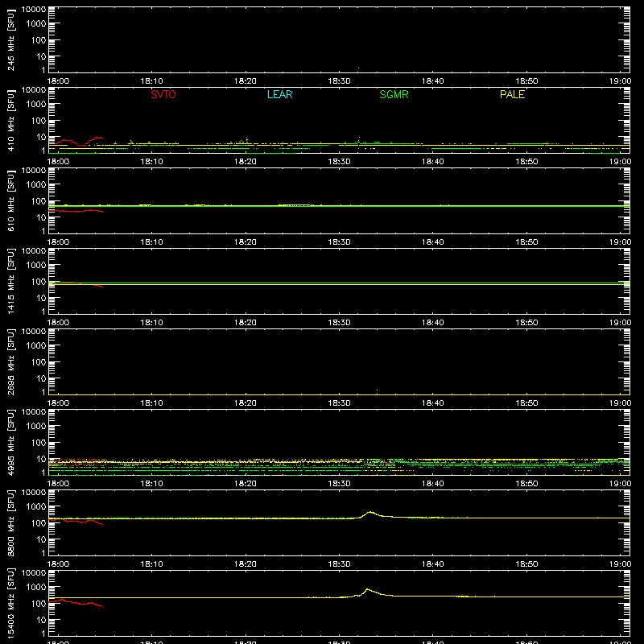This screenshot has height=644, width=644.
Task: Click the 18:10 tick of the 1415 MHz plot
Action: point(151,323)
